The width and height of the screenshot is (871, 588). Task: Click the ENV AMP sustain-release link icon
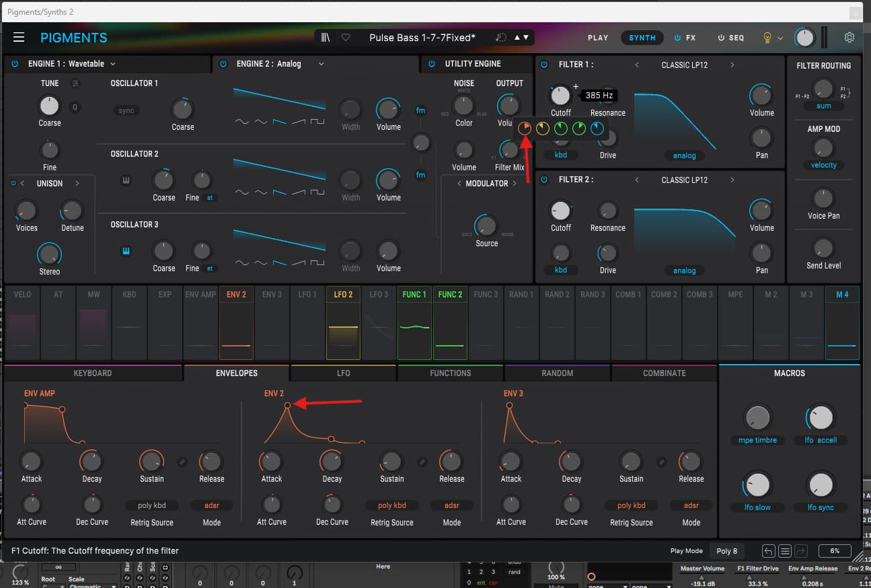pyautogui.click(x=182, y=462)
